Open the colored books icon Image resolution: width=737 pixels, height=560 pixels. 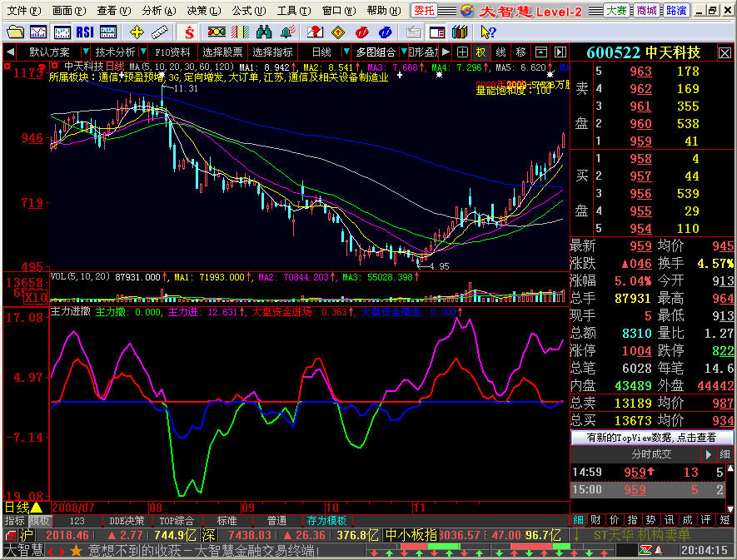(459, 32)
